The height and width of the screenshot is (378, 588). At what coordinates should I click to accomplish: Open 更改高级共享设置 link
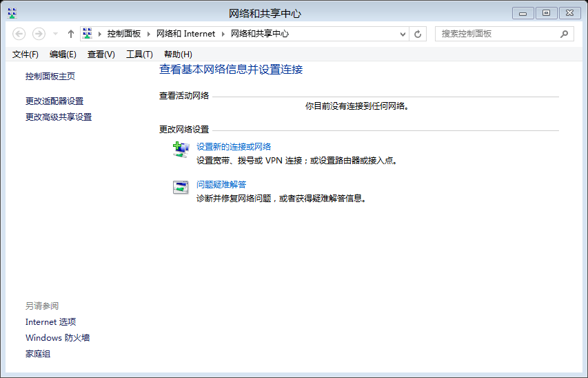point(59,117)
